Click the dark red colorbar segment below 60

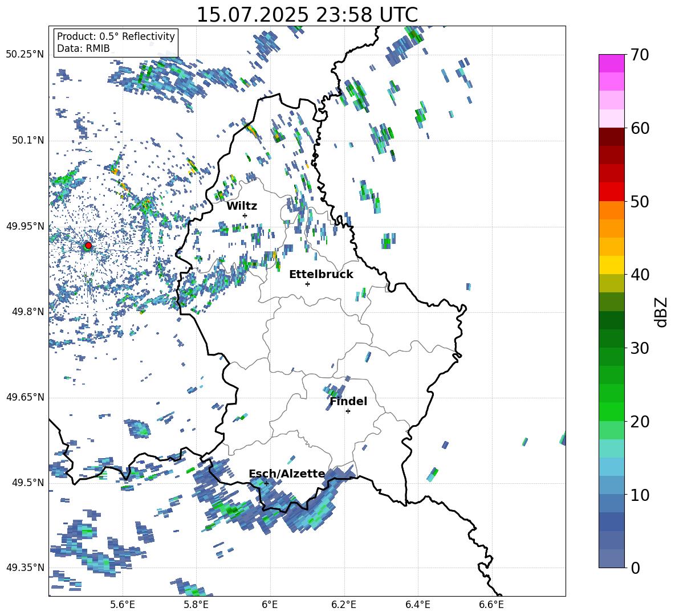(x=611, y=137)
